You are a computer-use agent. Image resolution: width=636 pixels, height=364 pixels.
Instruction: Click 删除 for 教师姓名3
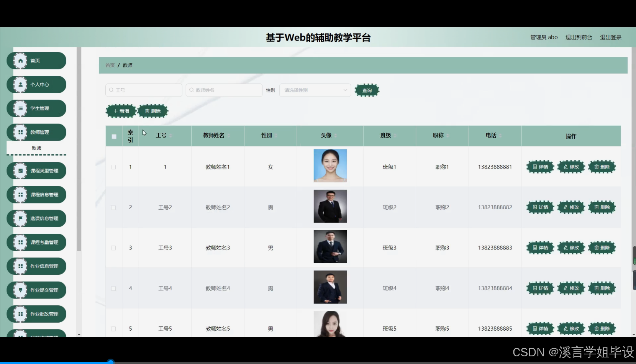point(602,248)
